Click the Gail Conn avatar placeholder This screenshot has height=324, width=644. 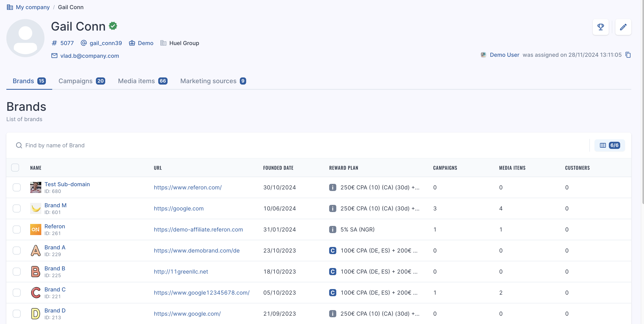pos(25,38)
